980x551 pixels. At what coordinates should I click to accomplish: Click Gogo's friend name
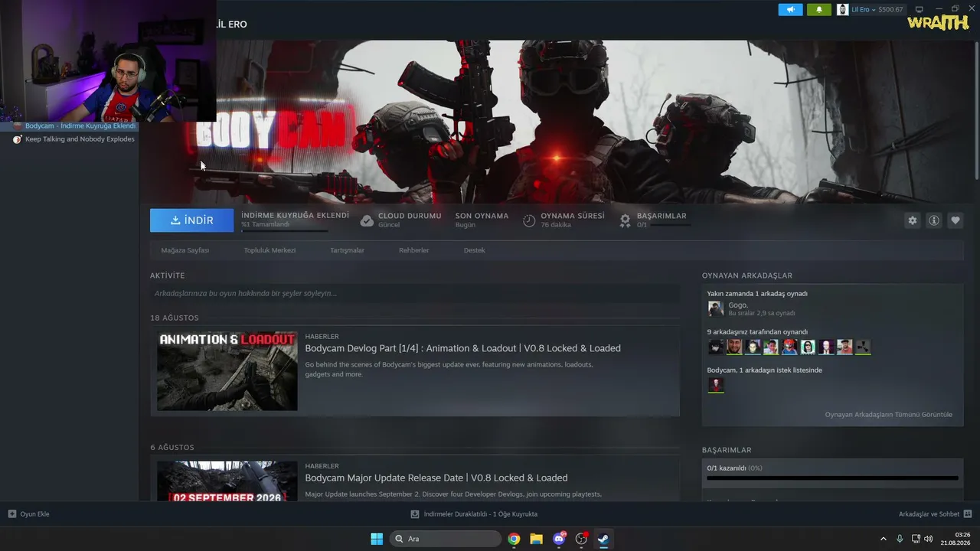click(x=738, y=305)
